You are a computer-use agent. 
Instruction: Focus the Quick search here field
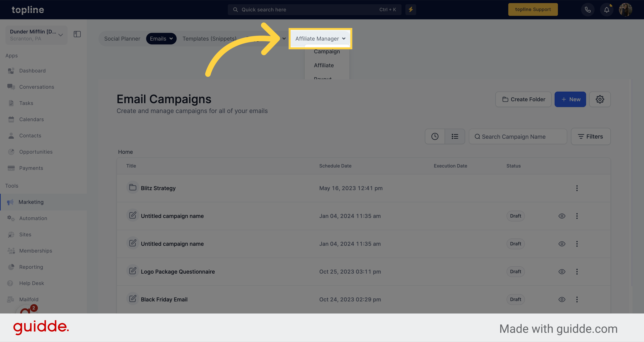click(314, 9)
